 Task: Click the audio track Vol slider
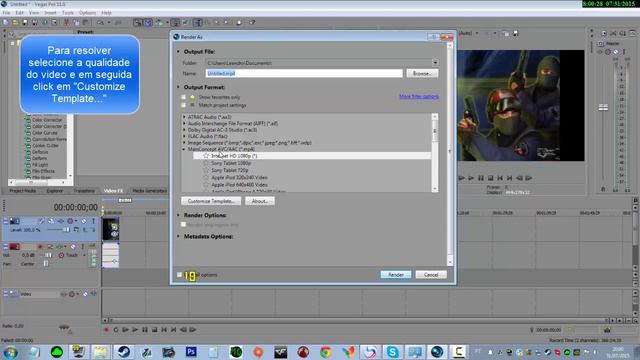pos(48,255)
